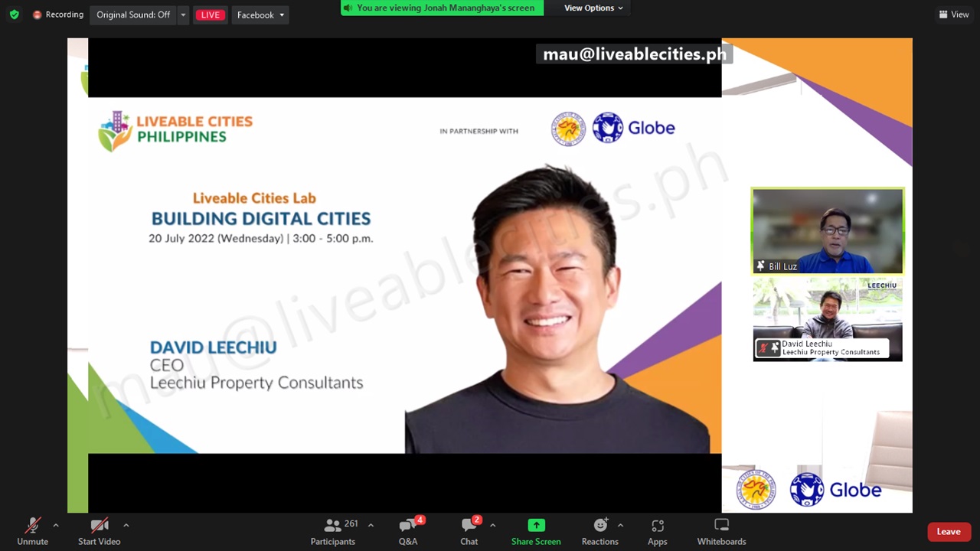Open Whiteboards

[721, 531]
